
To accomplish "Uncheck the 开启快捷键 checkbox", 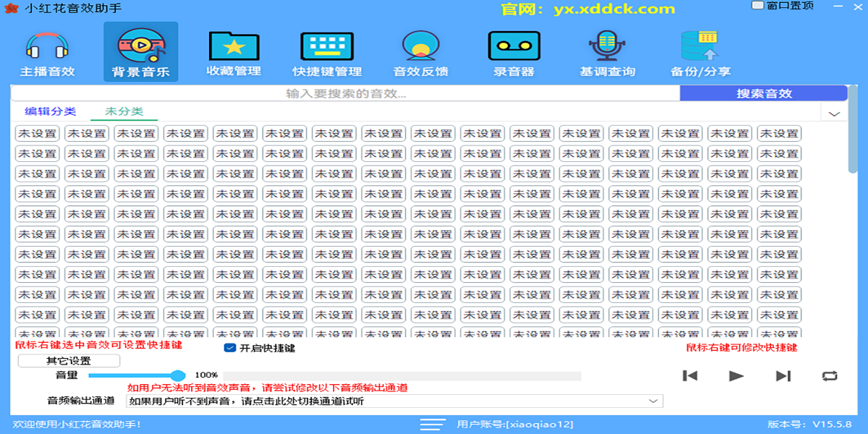I will point(230,348).
